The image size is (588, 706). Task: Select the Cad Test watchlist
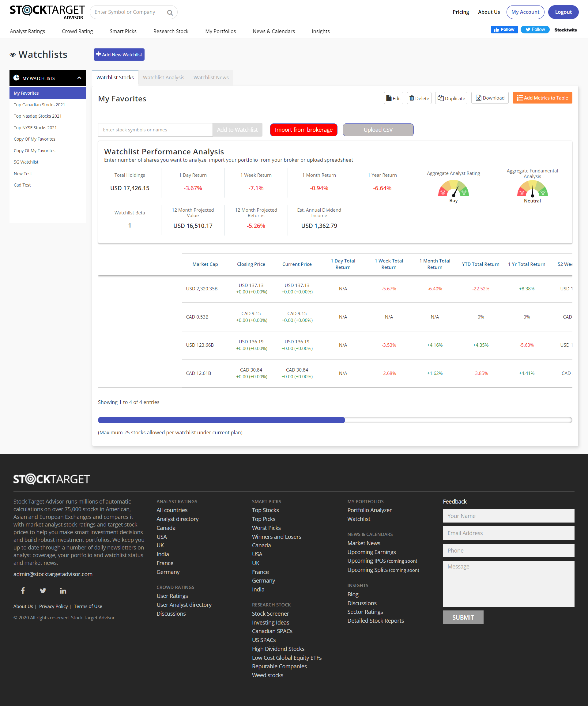point(48,185)
